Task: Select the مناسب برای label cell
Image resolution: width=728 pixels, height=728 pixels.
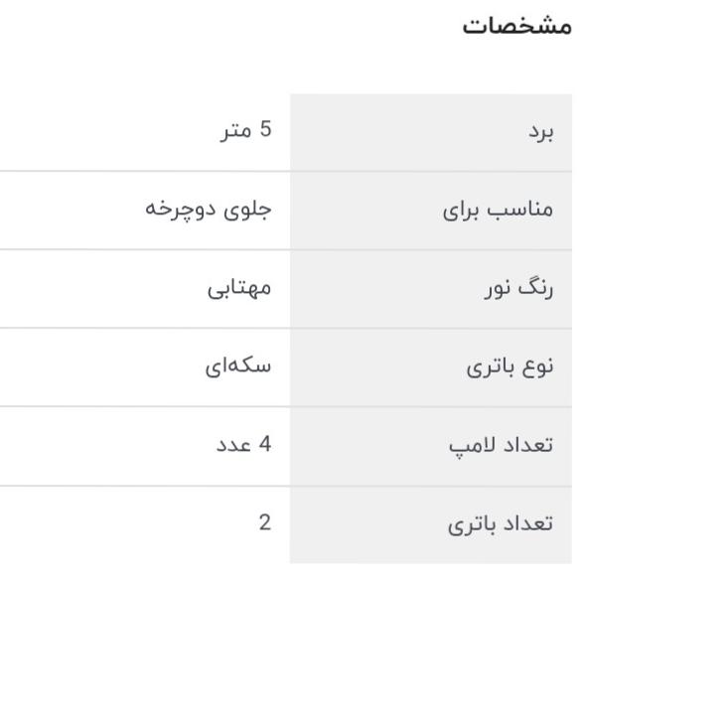Action: click(430, 211)
